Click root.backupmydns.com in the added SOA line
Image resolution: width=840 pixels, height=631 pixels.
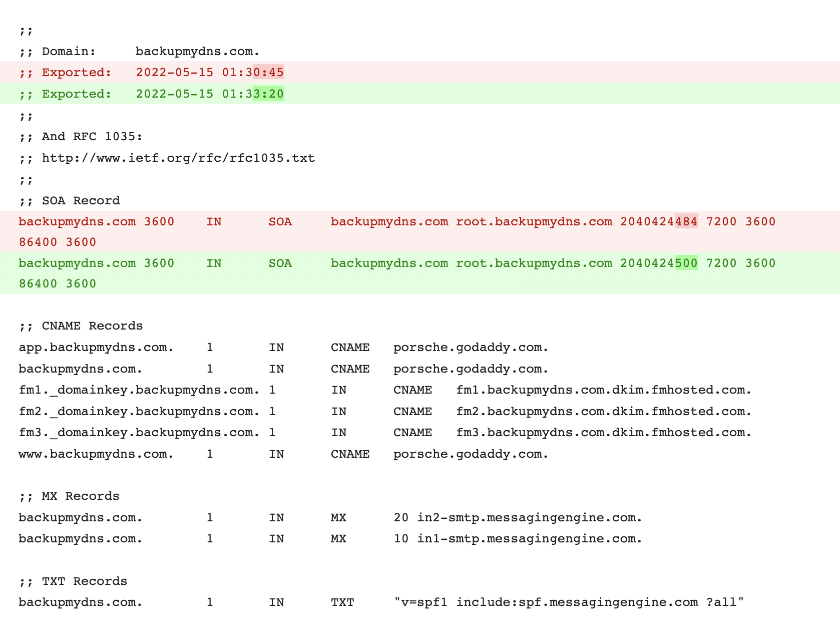[x=534, y=263]
